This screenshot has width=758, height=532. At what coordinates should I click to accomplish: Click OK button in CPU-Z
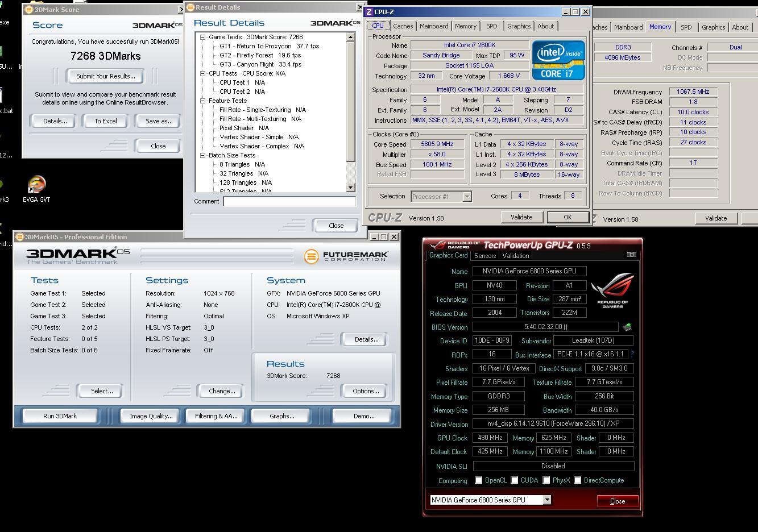[568, 217]
